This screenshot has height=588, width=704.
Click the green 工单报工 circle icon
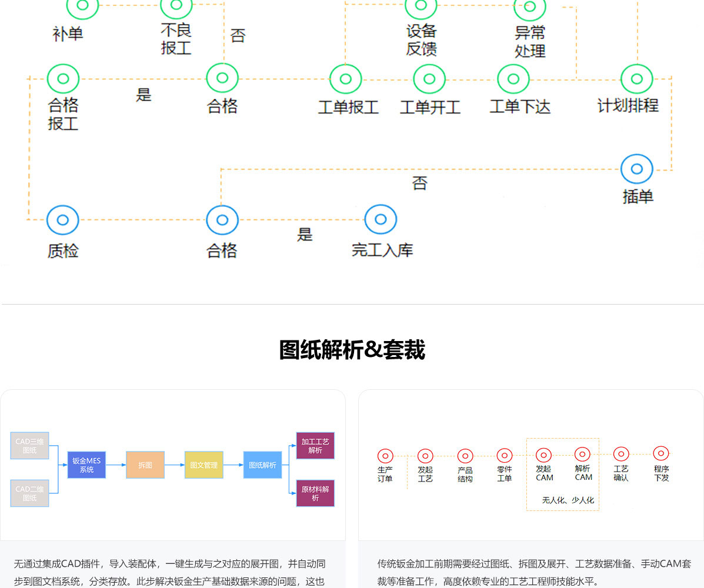point(345,79)
